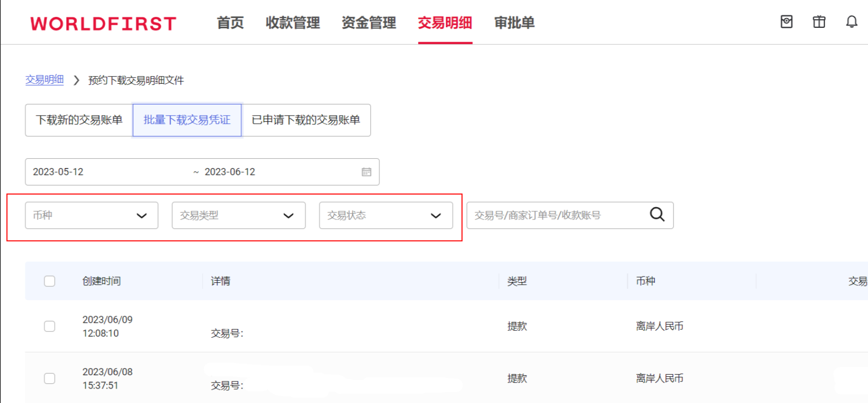Click the calendar icon in the date range
868x403 pixels.
[x=366, y=172]
